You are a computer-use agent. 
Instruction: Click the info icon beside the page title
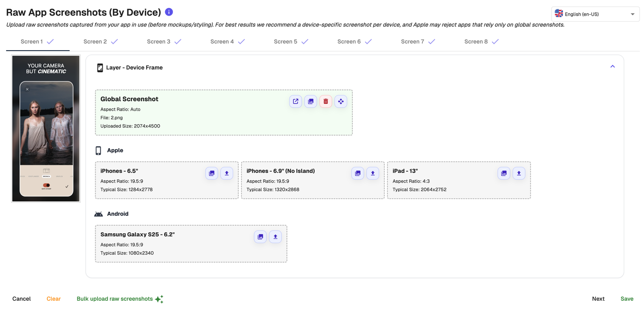coord(169,12)
